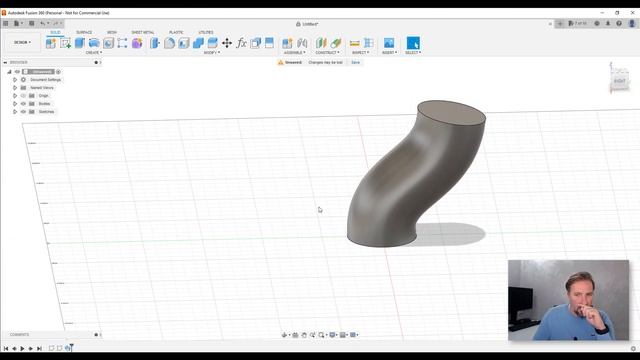Expand the Bodies folder

tap(15, 104)
